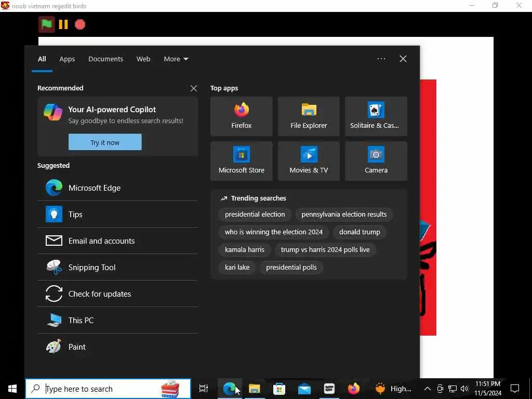Close the search panel with the X

tap(403, 59)
